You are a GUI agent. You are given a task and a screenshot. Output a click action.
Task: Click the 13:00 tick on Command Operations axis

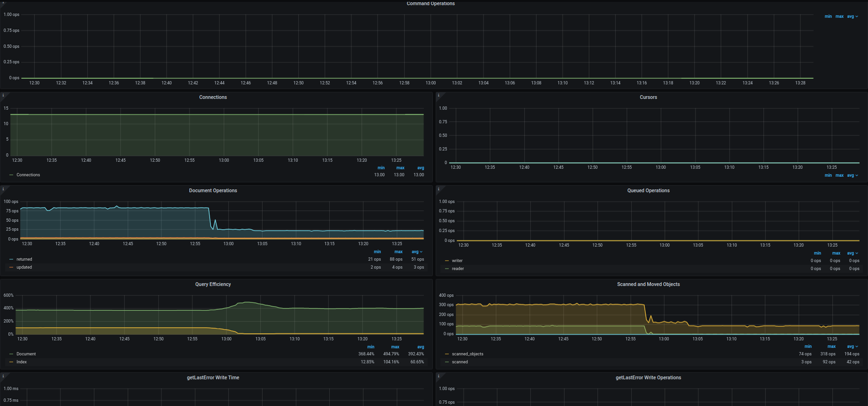pyautogui.click(x=430, y=83)
